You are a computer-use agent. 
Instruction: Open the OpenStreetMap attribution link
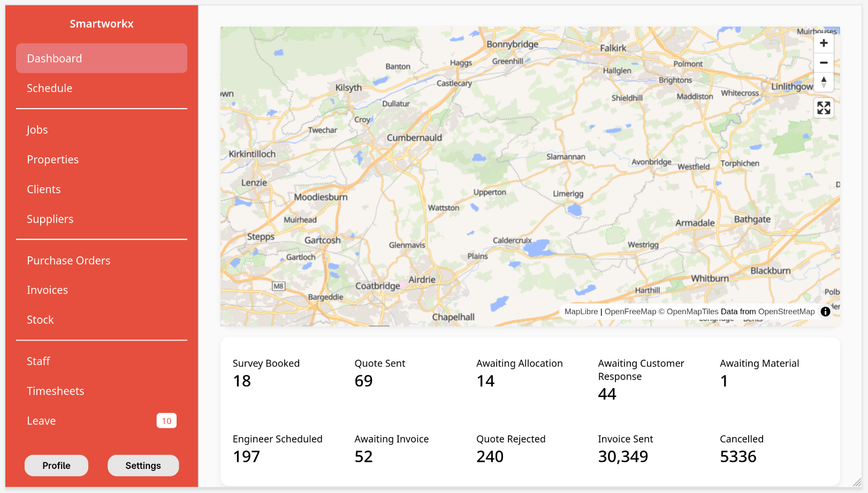point(786,312)
